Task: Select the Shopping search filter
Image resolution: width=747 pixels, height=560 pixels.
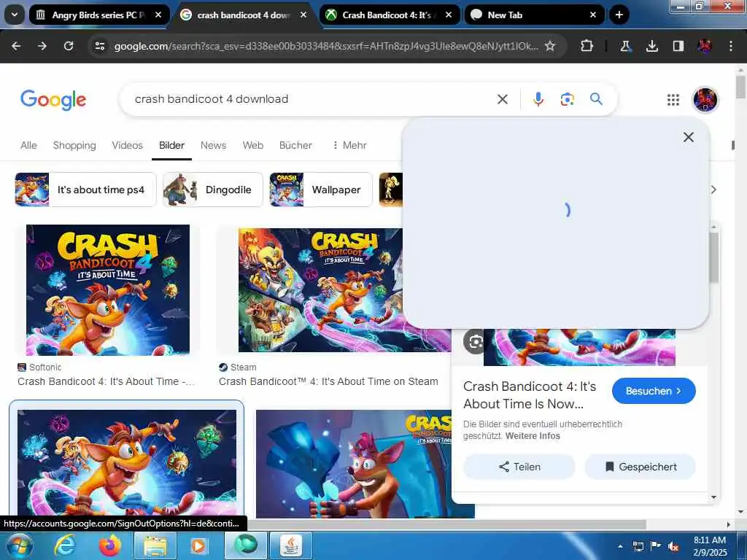Action: coord(74,145)
